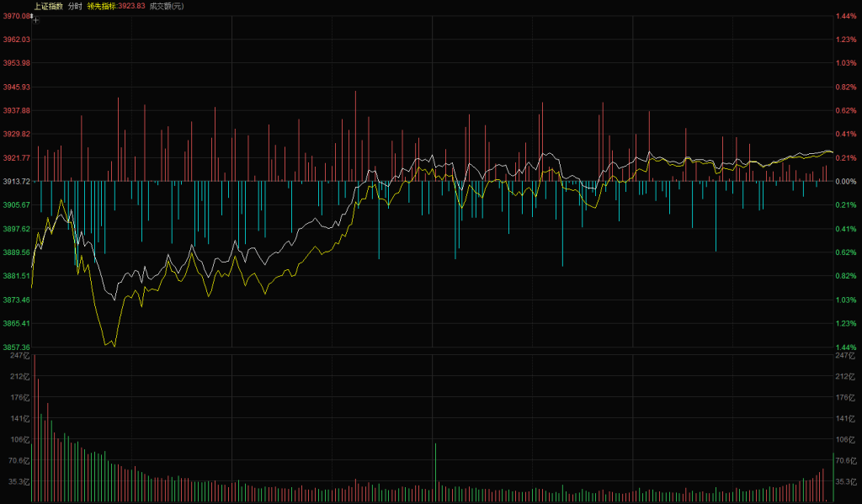
Task: Click the 3913.72 baseline price on left axis
Action: (17, 181)
